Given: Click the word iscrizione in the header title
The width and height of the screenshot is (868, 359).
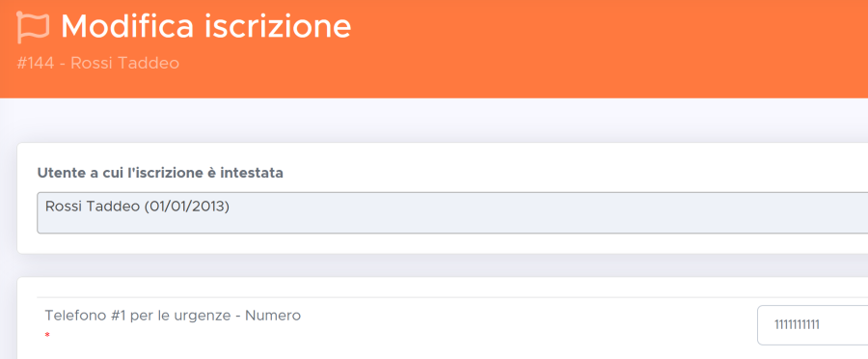Looking at the screenshot, I should 276,26.
